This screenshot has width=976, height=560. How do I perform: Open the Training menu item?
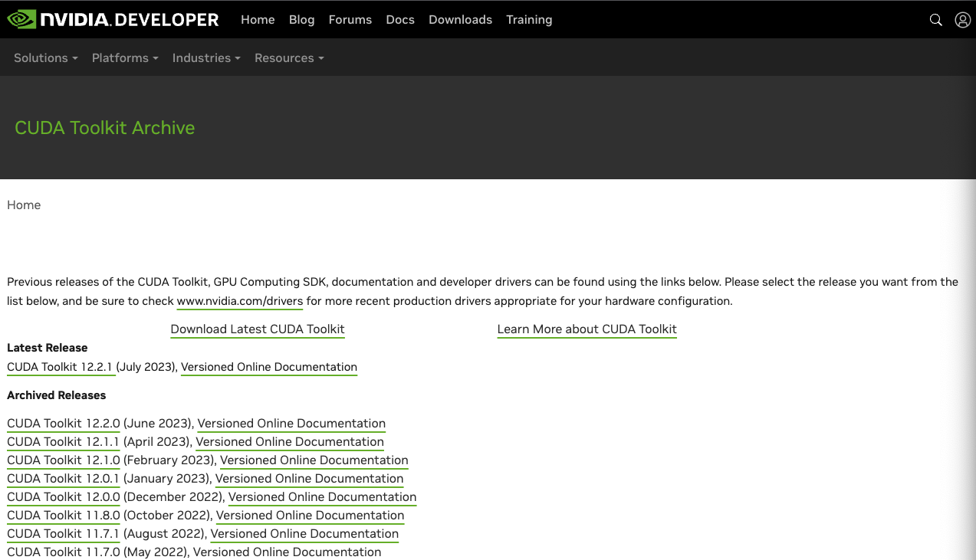click(x=529, y=20)
